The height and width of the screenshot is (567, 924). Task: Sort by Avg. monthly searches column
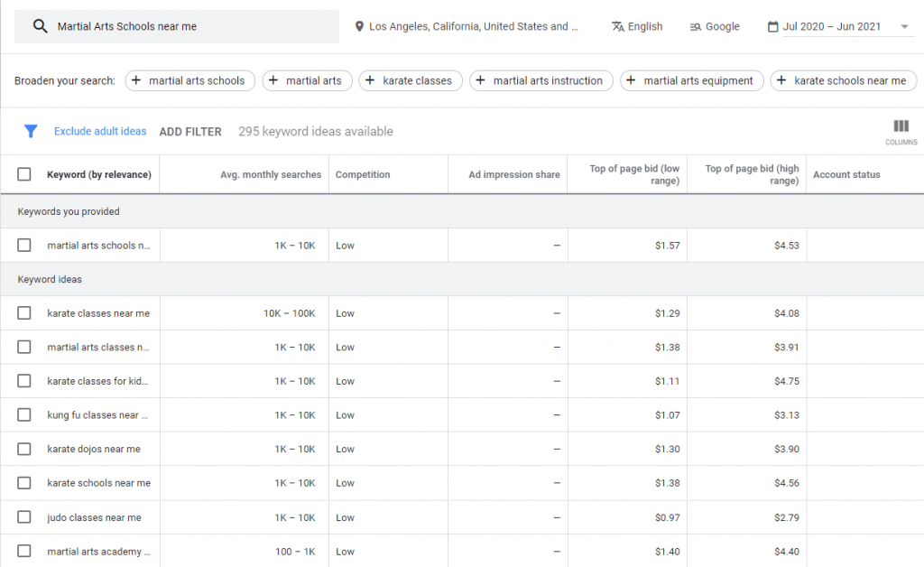pos(270,174)
